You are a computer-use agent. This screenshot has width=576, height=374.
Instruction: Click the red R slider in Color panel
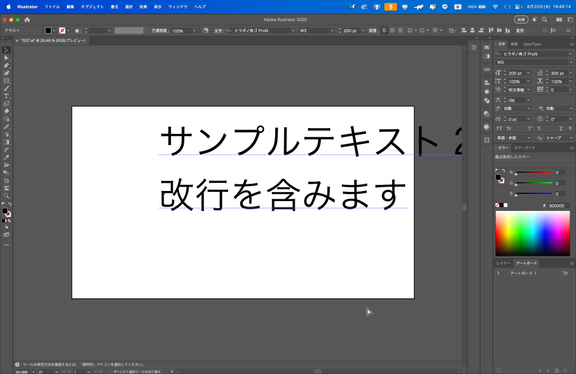tap(534, 172)
